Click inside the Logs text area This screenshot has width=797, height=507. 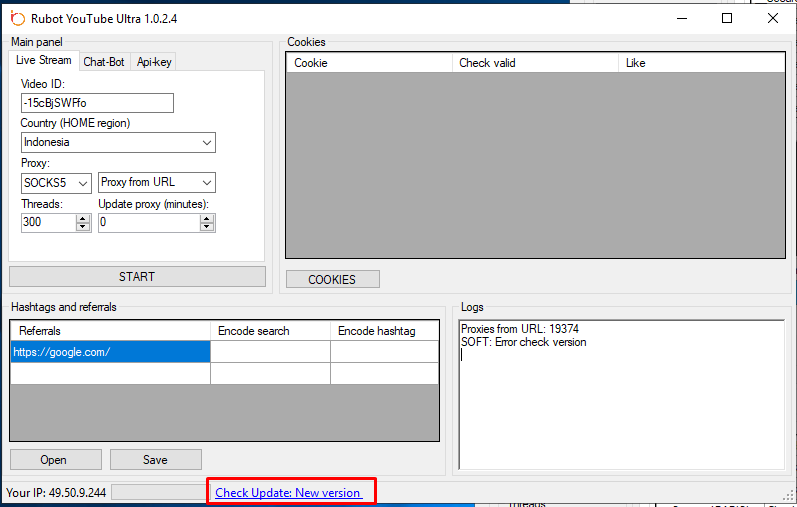tap(620, 410)
